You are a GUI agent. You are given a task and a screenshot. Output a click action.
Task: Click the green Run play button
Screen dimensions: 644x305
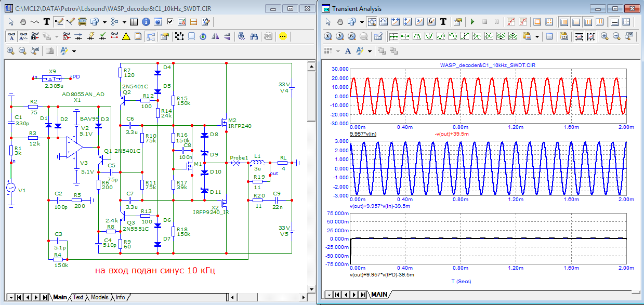point(472,22)
